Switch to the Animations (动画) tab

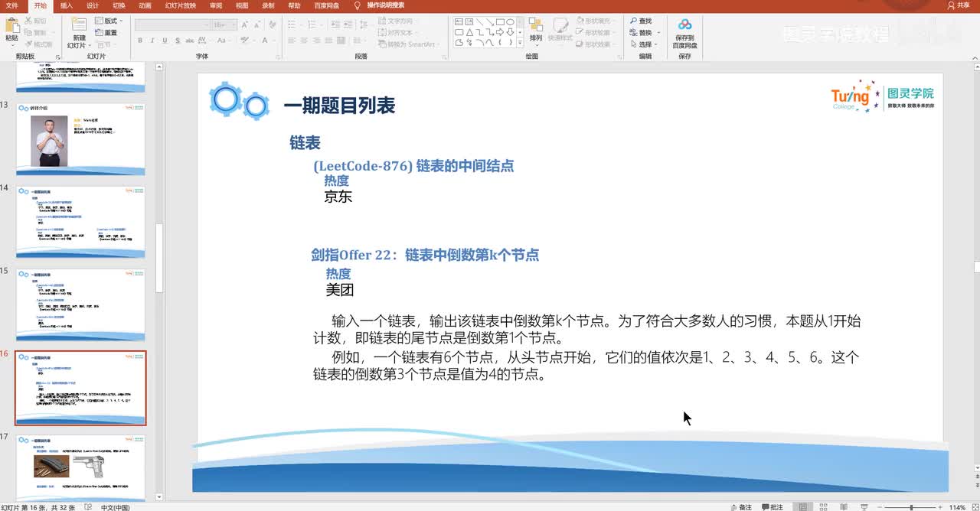[x=145, y=5]
